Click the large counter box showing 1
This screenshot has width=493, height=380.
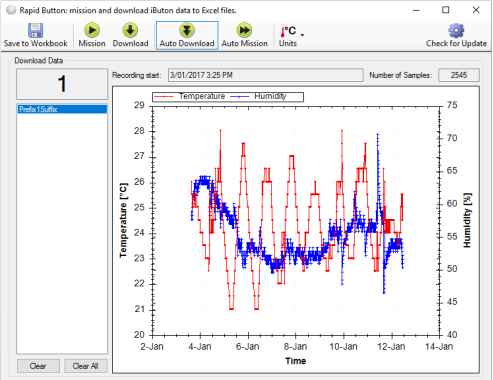[x=62, y=84]
